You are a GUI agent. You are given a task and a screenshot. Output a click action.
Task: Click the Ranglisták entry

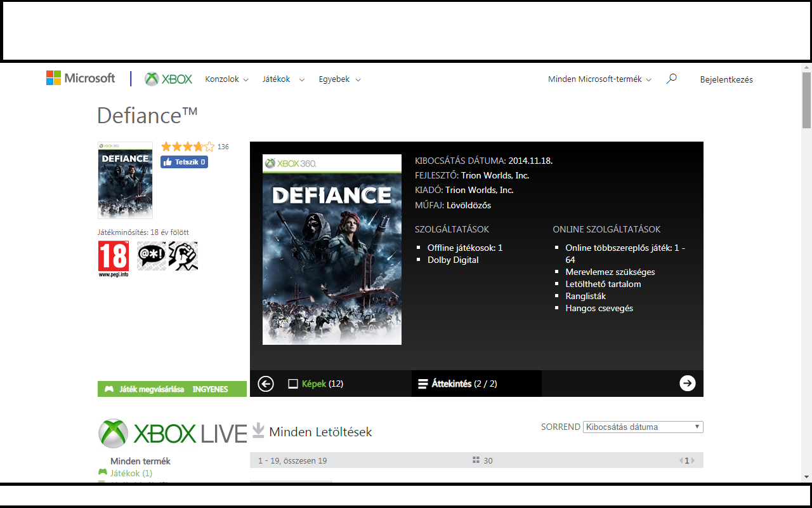pyautogui.click(x=586, y=296)
